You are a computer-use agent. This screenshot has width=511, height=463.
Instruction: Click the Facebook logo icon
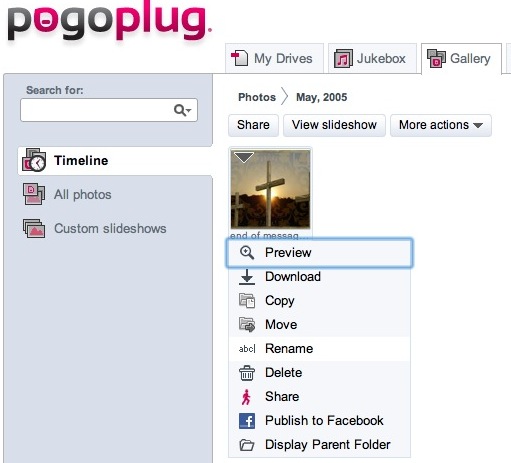click(247, 421)
